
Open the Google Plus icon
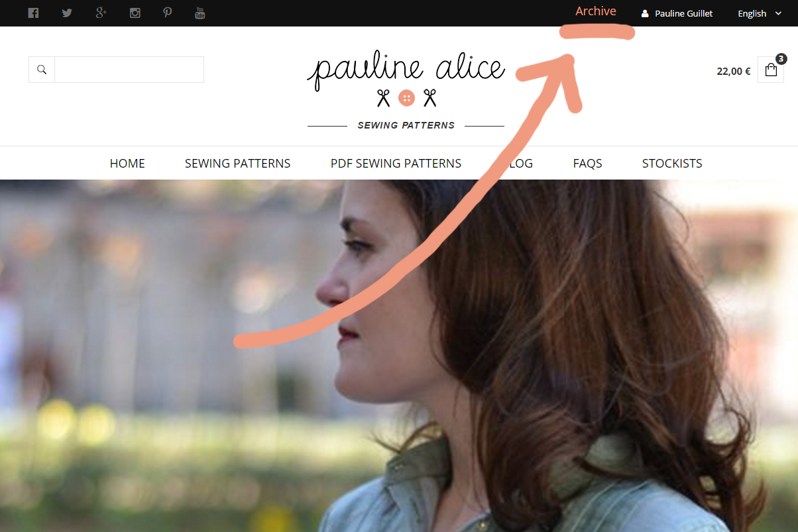(101, 13)
